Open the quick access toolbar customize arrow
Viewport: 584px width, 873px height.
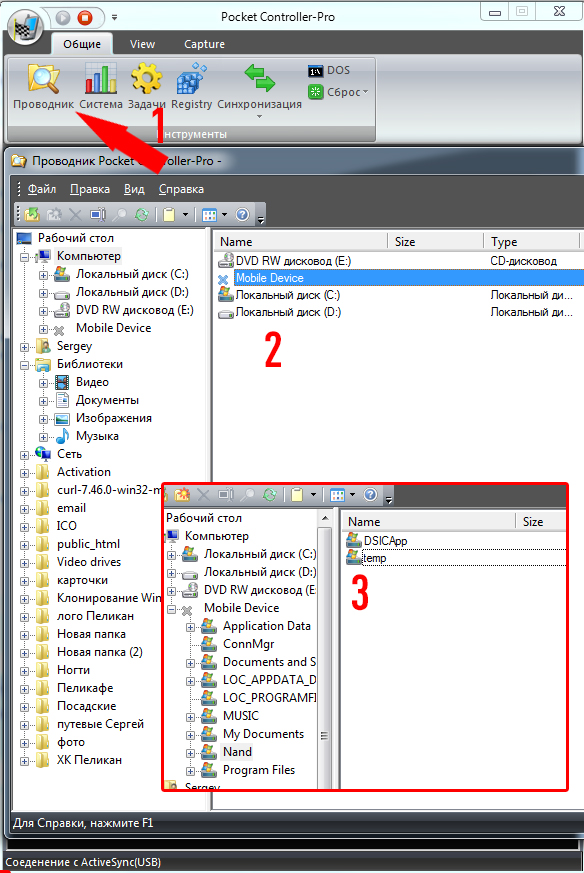click(x=114, y=18)
